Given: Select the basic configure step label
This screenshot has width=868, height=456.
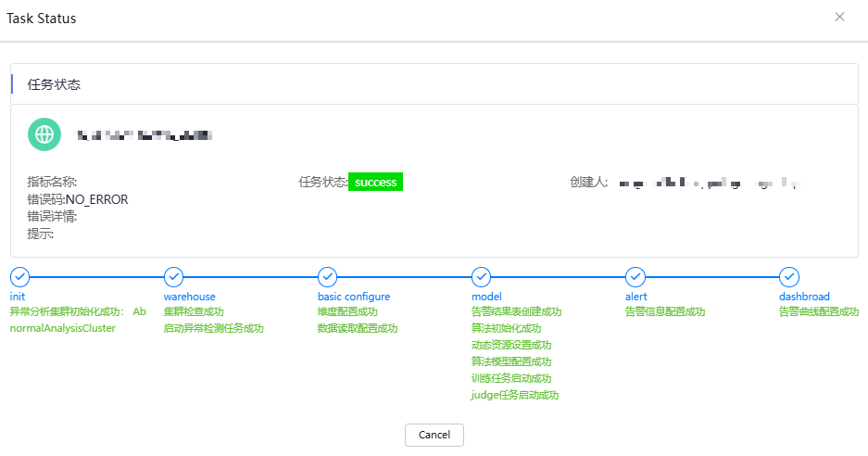Looking at the screenshot, I should pyautogui.click(x=353, y=297).
